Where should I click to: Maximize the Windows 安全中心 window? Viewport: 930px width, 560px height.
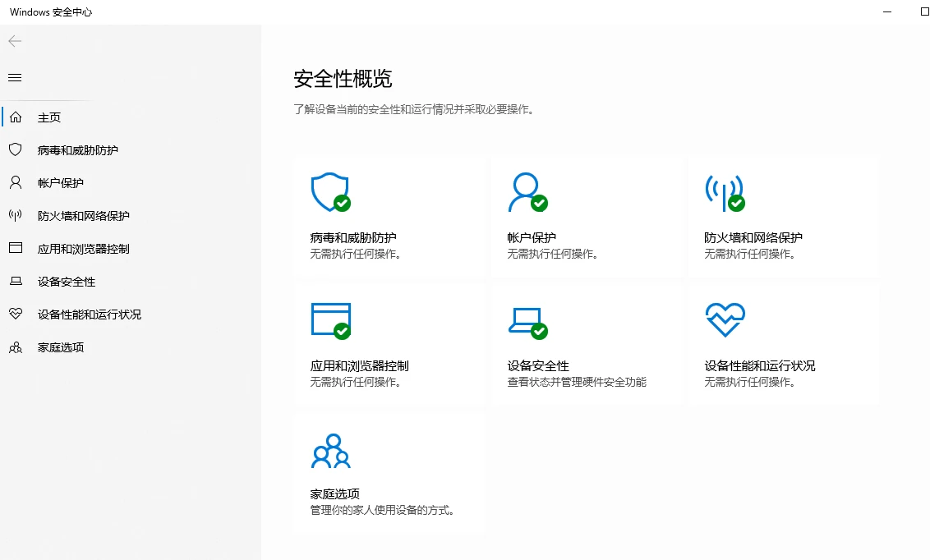click(924, 11)
